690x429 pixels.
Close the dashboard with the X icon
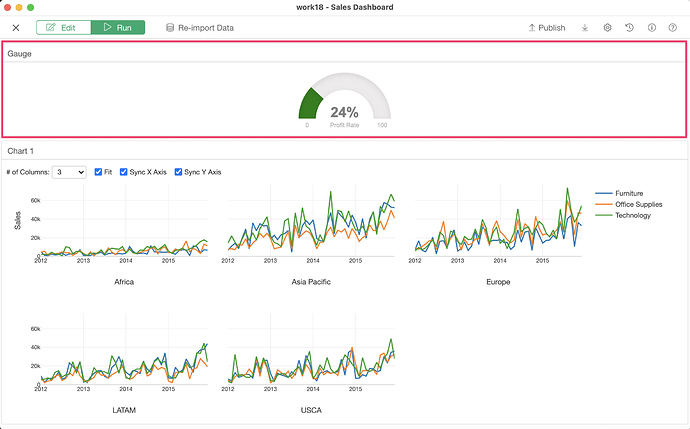16,28
